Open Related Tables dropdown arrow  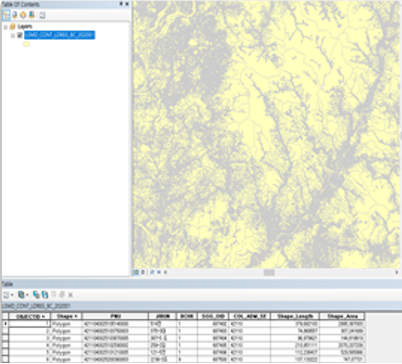[28, 295]
